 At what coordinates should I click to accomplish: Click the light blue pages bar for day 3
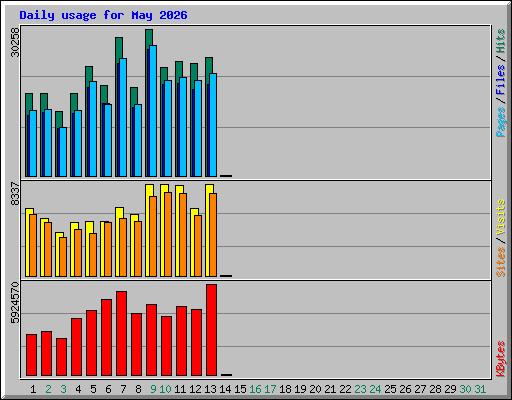[x=63, y=152]
